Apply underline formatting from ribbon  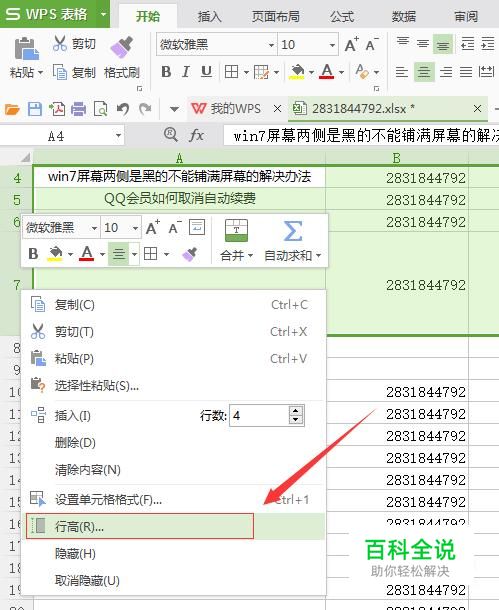(206, 72)
